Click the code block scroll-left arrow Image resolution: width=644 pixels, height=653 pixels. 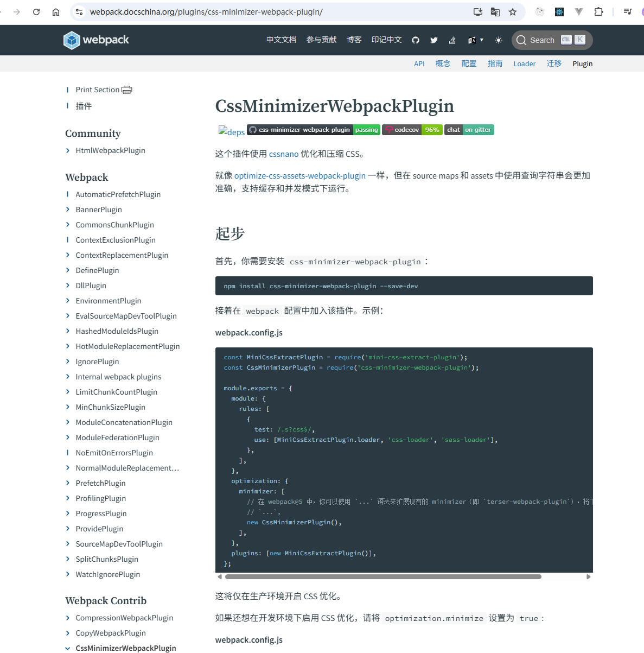[219, 577]
